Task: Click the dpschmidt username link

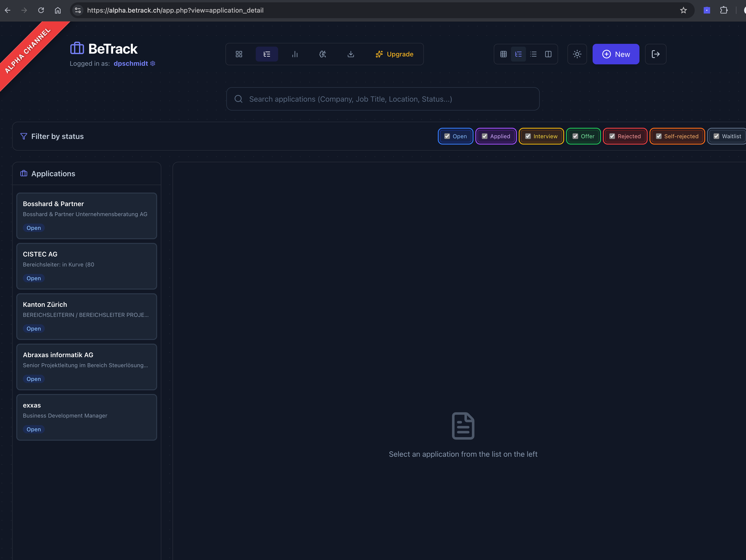Action: pos(131,63)
